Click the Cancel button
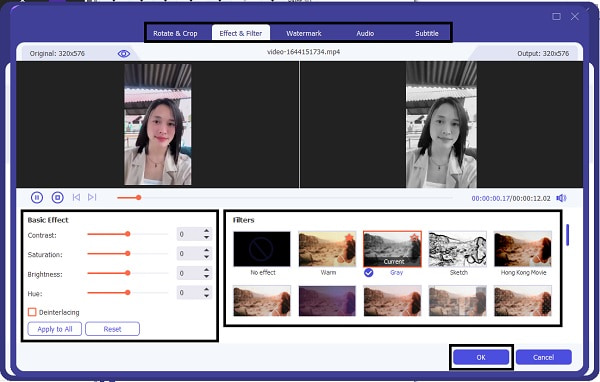The height and width of the screenshot is (382, 600). click(543, 357)
